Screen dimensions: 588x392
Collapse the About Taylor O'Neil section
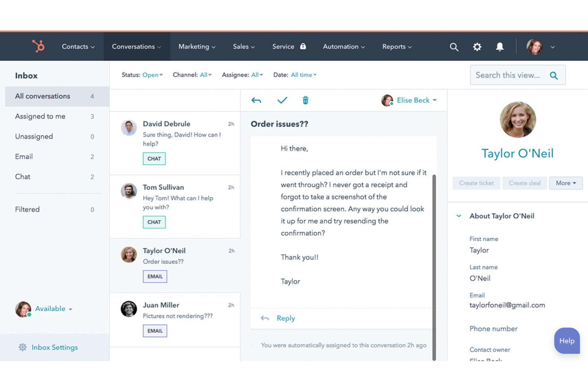coord(459,216)
